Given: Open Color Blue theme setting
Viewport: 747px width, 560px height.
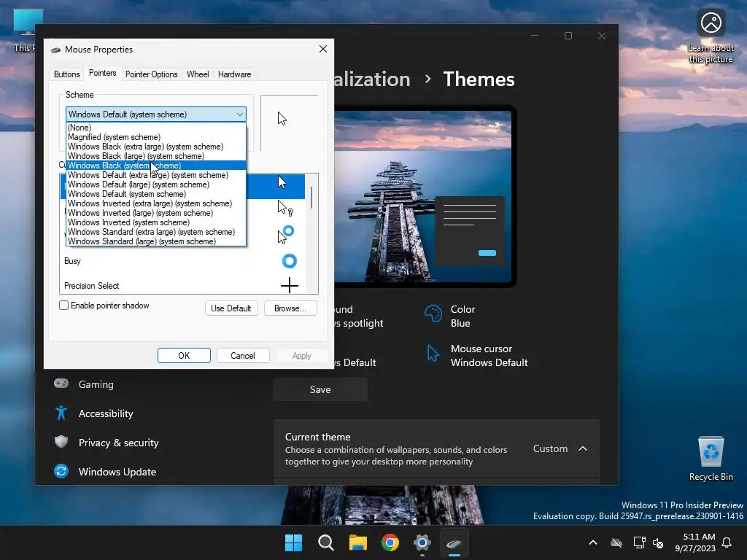Looking at the screenshot, I should click(x=450, y=316).
